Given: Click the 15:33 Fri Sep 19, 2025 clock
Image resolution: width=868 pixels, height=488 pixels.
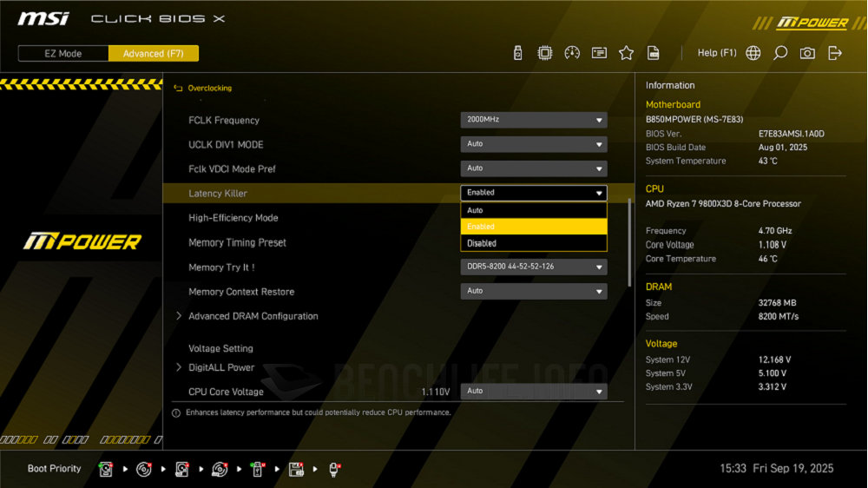Looking at the screenshot, I should (776, 469).
